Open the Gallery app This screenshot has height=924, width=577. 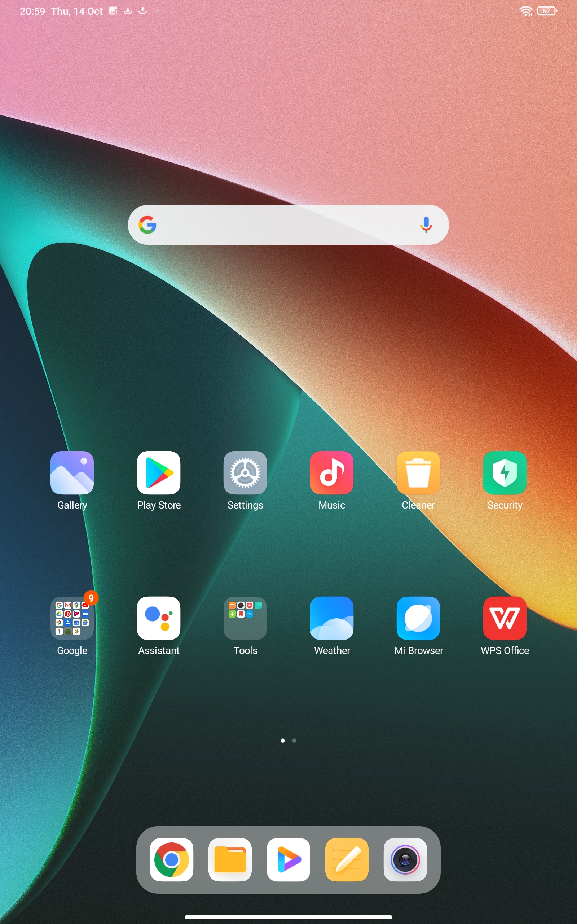point(72,473)
